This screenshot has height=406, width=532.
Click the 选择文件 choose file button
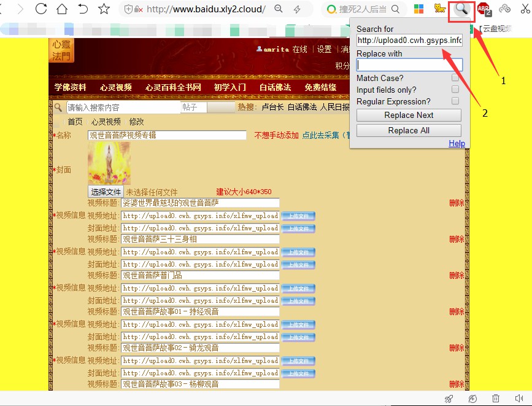pos(106,192)
